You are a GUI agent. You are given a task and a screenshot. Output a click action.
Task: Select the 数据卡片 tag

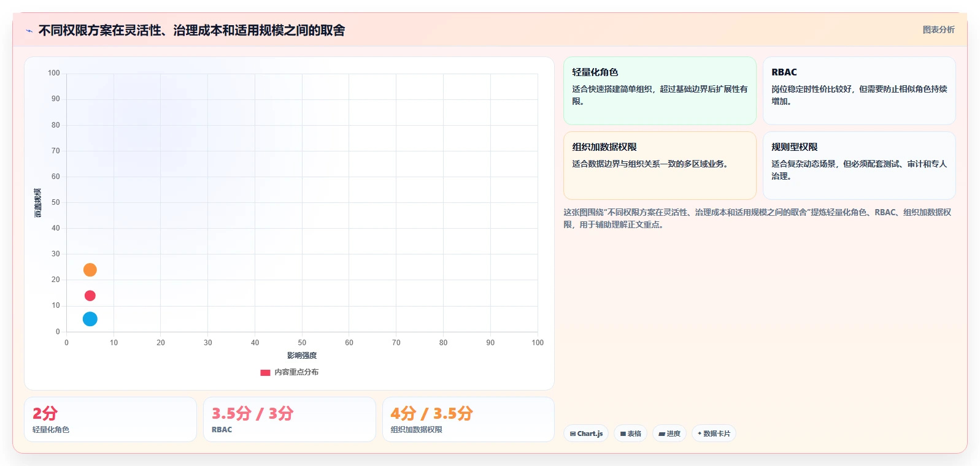(714, 434)
